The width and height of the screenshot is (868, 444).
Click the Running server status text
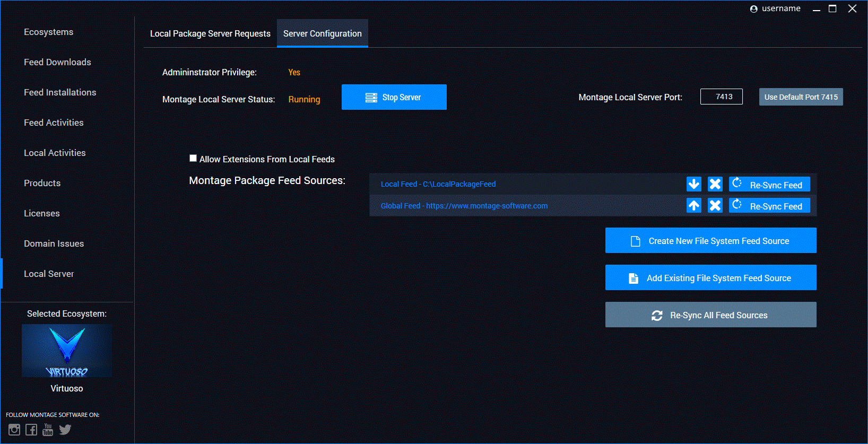coord(304,99)
